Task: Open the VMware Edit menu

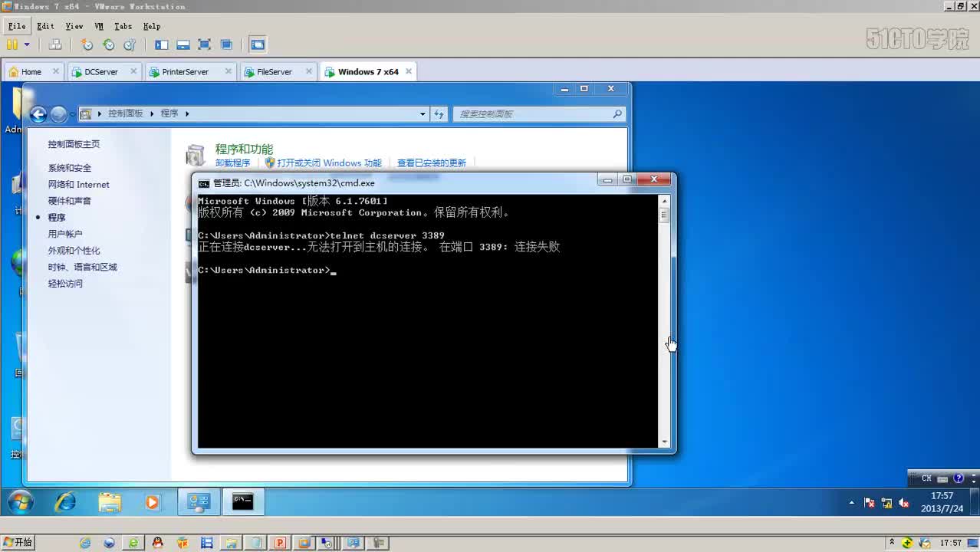Action: (45, 26)
